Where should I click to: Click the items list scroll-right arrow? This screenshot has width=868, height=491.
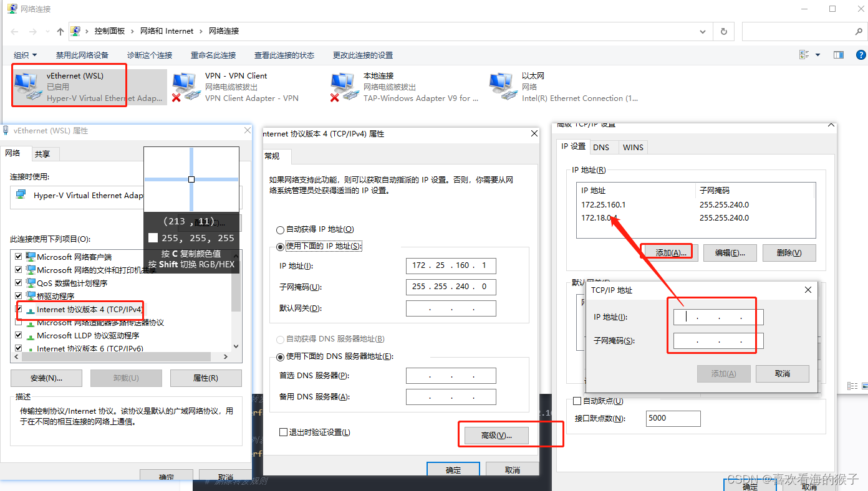tap(226, 357)
